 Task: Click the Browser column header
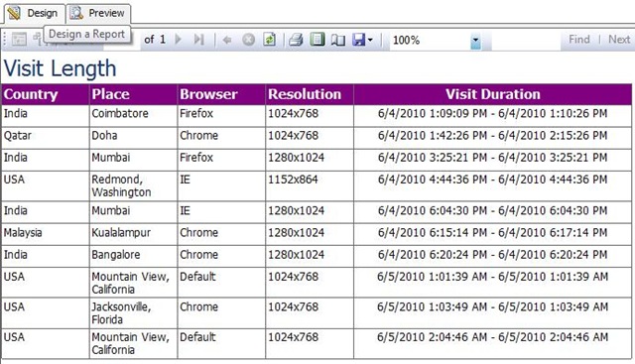[221, 94]
